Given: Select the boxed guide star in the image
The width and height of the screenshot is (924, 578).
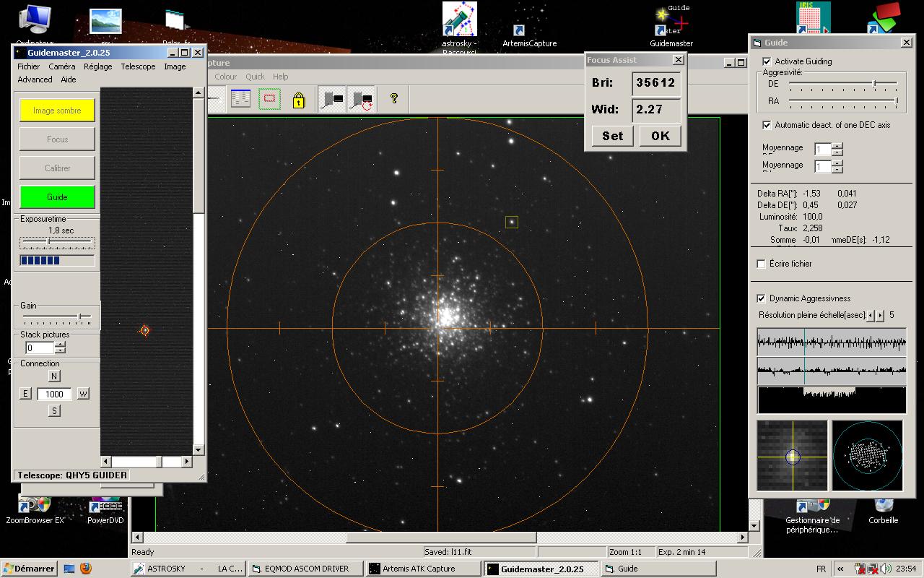Looking at the screenshot, I should click(512, 222).
